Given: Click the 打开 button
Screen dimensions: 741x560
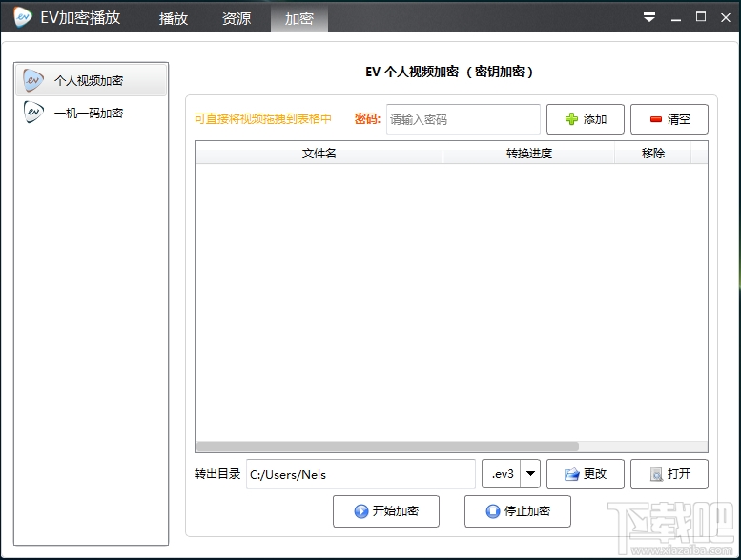Looking at the screenshot, I should (x=669, y=474).
